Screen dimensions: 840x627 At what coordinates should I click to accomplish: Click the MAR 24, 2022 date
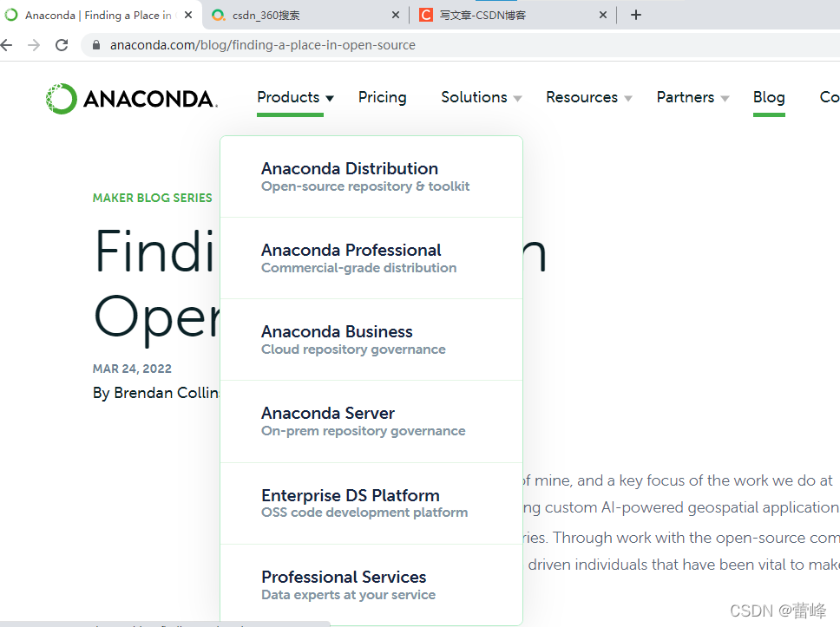(132, 369)
